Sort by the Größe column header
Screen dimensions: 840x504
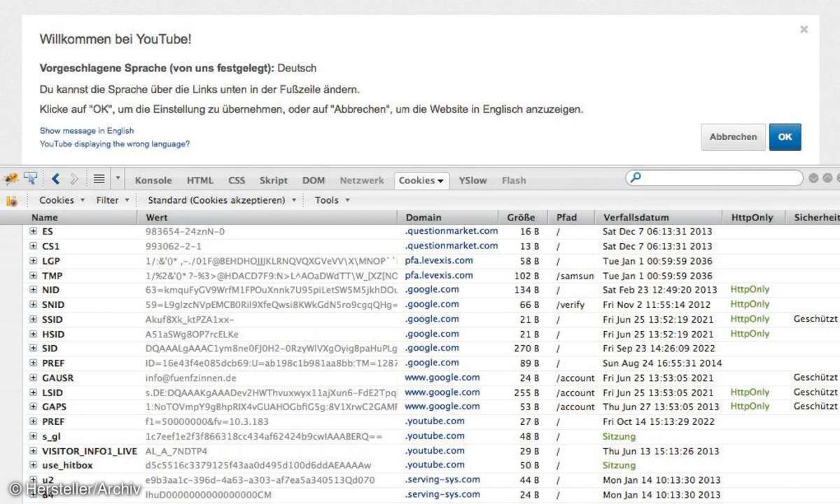(x=524, y=218)
